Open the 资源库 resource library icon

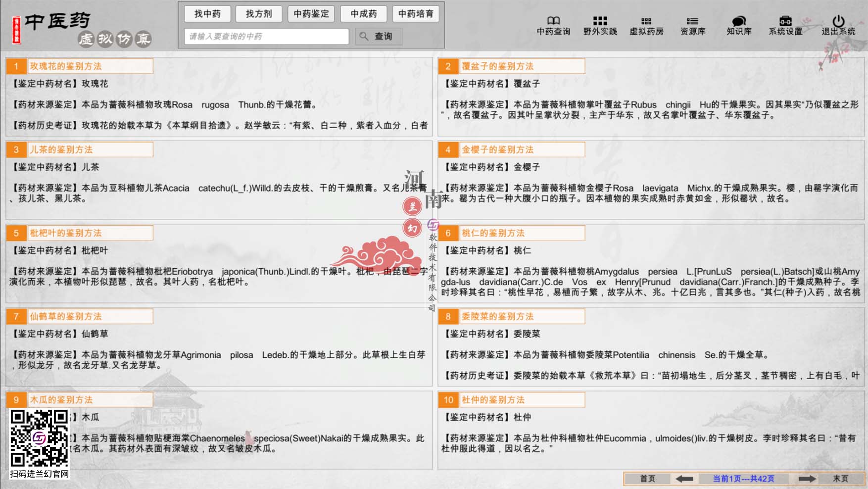692,26
